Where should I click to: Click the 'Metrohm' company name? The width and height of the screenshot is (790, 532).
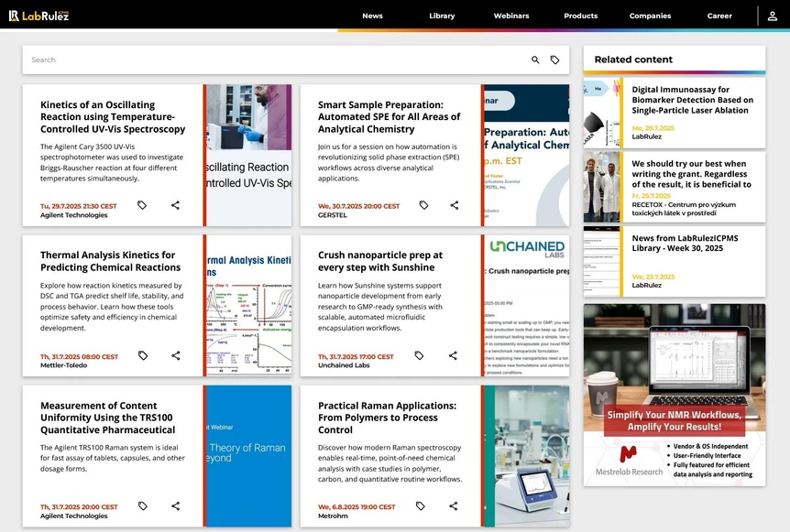tap(333, 516)
